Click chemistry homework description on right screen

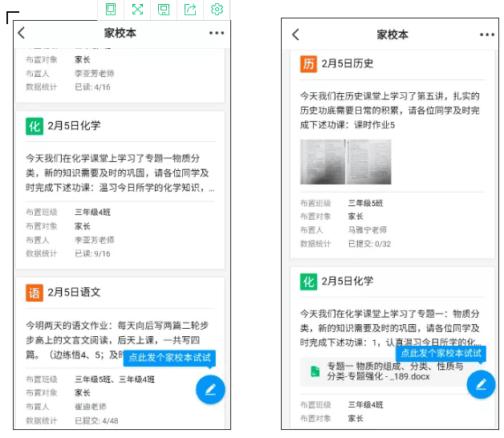[x=390, y=328]
